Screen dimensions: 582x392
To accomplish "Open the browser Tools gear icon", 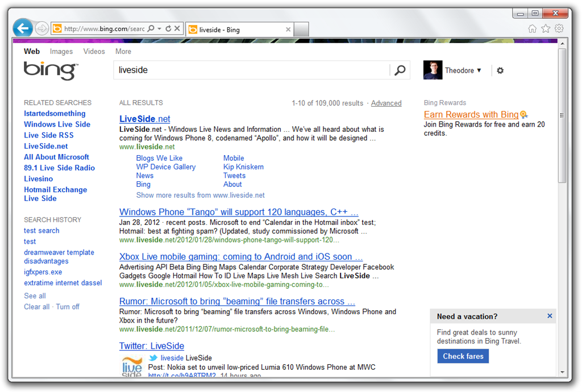I will (x=559, y=27).
